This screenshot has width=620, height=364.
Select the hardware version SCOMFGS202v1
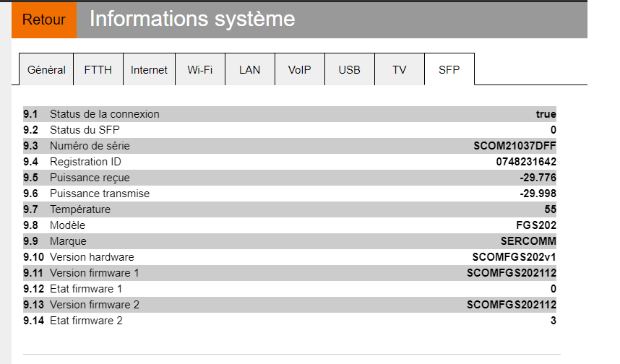click(514, 257)
